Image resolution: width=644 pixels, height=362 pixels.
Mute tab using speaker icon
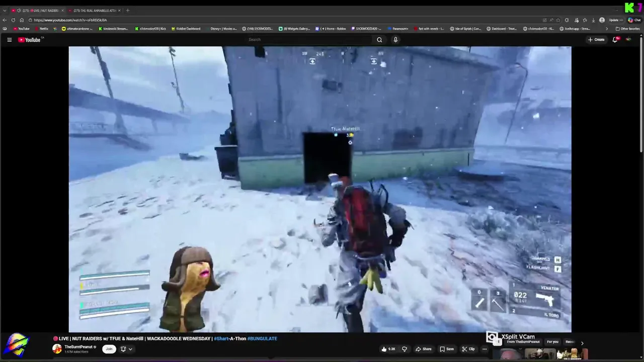19,11
